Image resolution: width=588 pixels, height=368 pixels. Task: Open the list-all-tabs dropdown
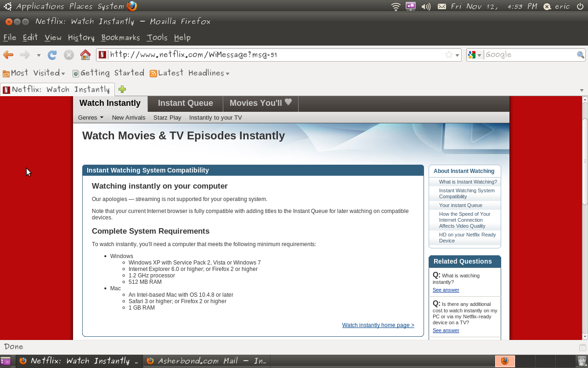582,90
